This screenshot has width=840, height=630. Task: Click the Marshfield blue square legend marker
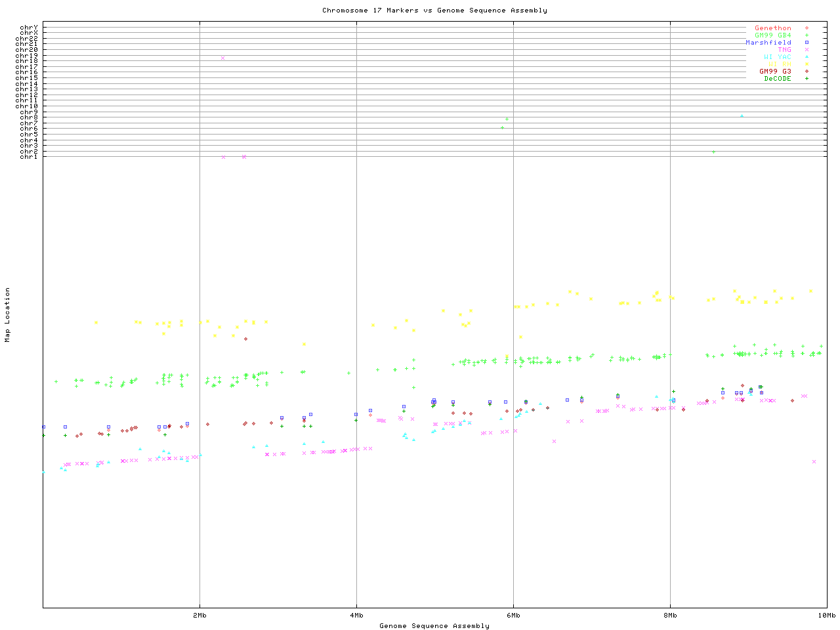tap(807, 43)
